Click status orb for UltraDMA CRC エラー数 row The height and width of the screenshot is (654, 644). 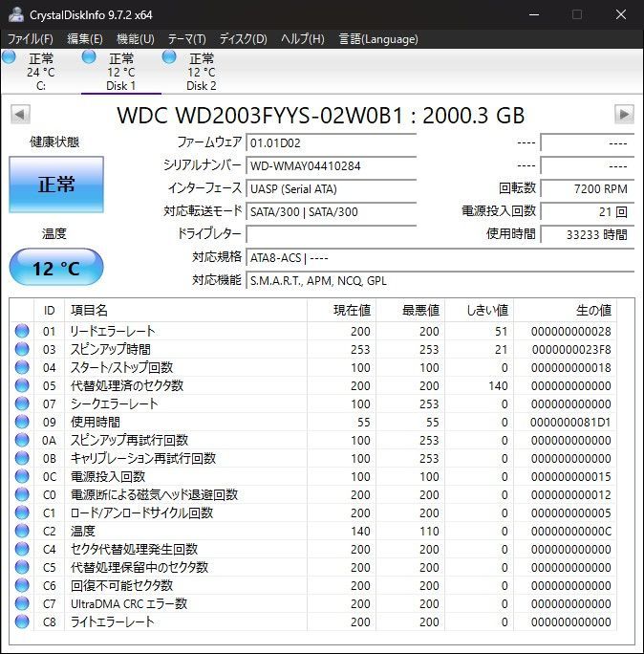[22, 603]
